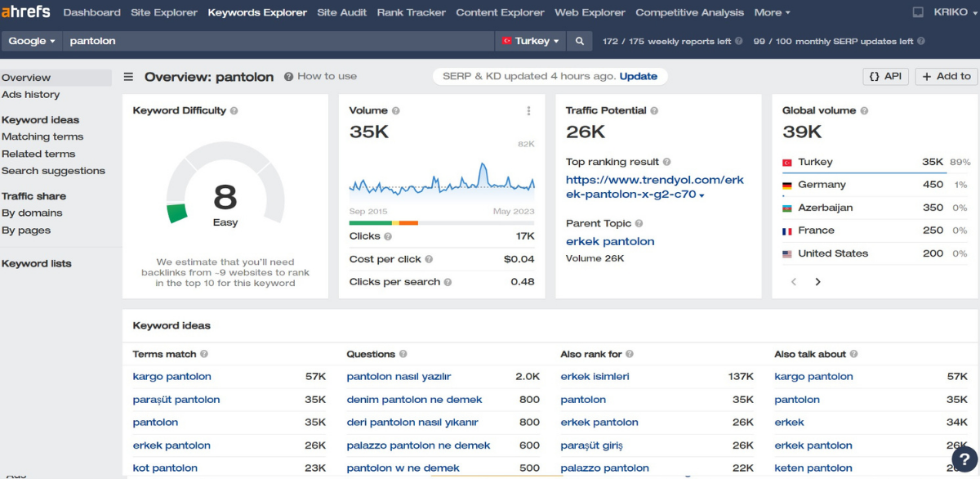Show previous countries with left arrow
980x479 pixels.
click(793, 281)
